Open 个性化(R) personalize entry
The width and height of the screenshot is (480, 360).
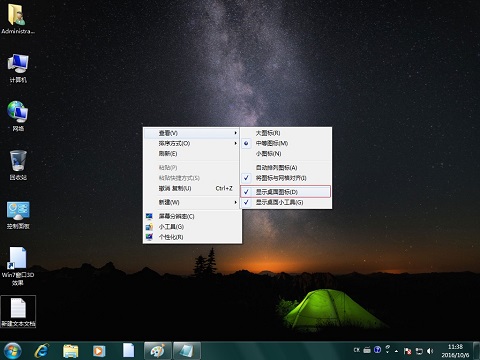192,237
